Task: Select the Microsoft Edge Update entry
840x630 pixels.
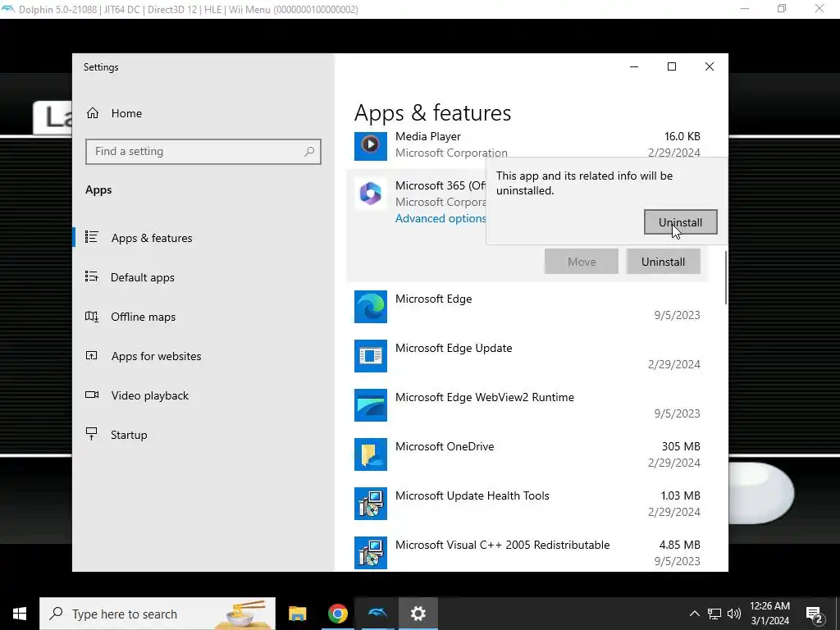Action: [x=527, y=356]
